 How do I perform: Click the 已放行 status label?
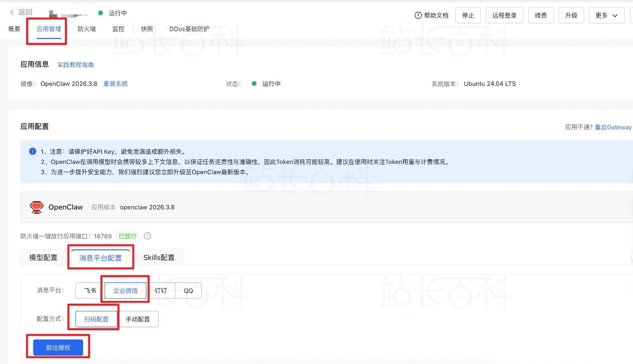pos(128,236)
